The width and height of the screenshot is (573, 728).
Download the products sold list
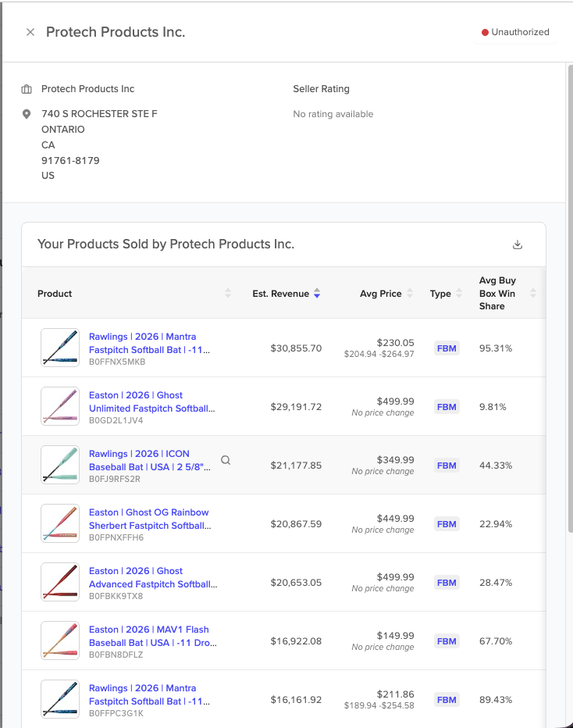point(518,244)
